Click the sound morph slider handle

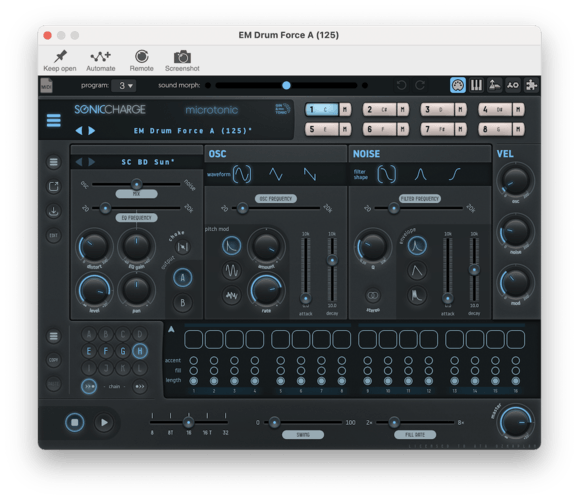click(x=286, y=85)
